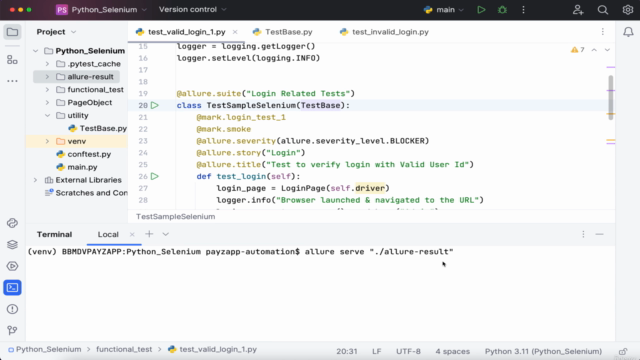Debug main configuration with bug icon

point(502,9)
